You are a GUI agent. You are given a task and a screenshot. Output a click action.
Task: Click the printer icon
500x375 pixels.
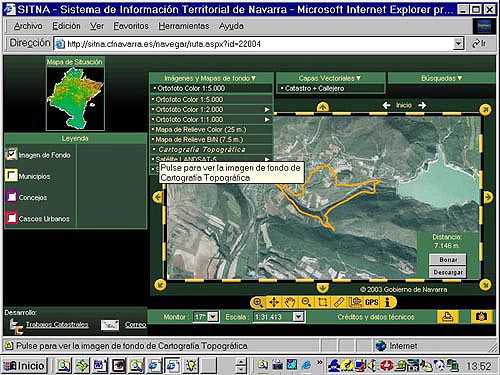[447, 316]
